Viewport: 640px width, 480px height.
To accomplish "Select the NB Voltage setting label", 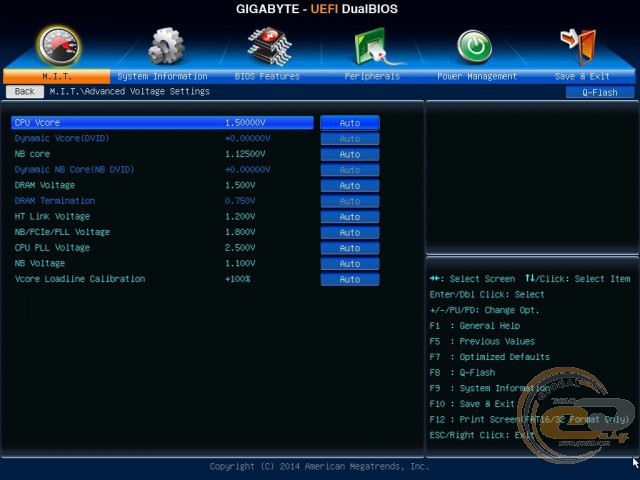I will click(x=39, y=263).
